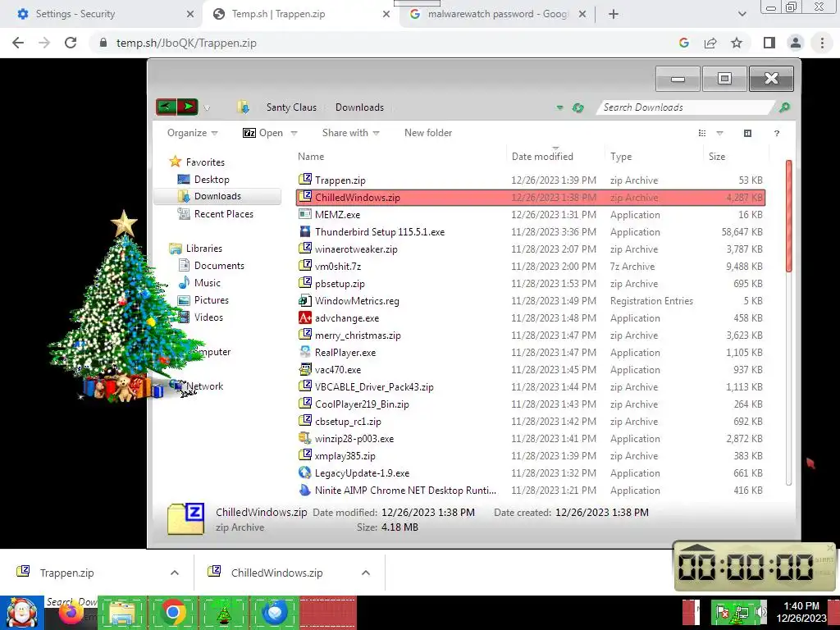Refresh the Downloads folder view
Viewport: 840px width, 630px height.
[x=577, y=107]
